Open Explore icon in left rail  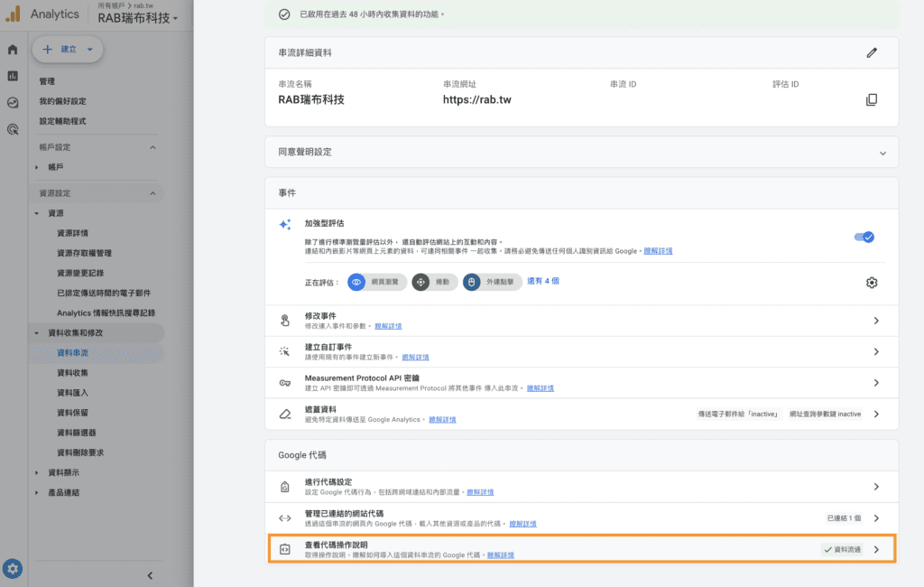click(13, 103)
